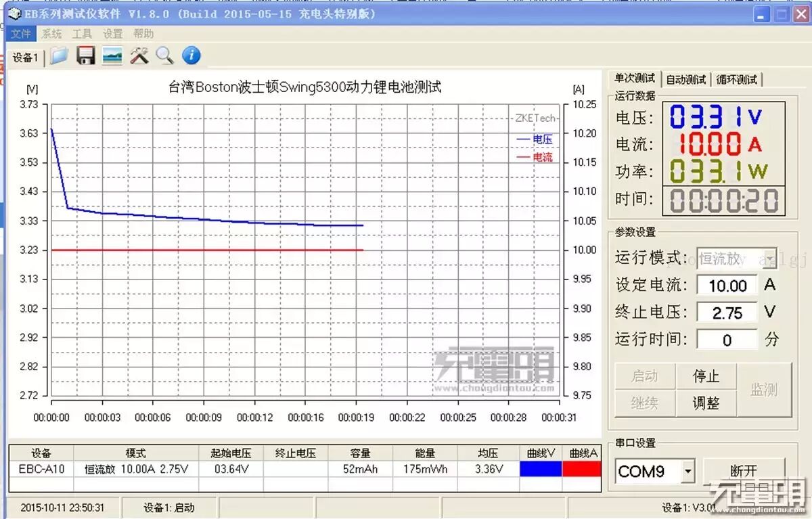The width and height of the screenshot is (812, 519).
Task: Click the 启动 start button
Action: 644,376
